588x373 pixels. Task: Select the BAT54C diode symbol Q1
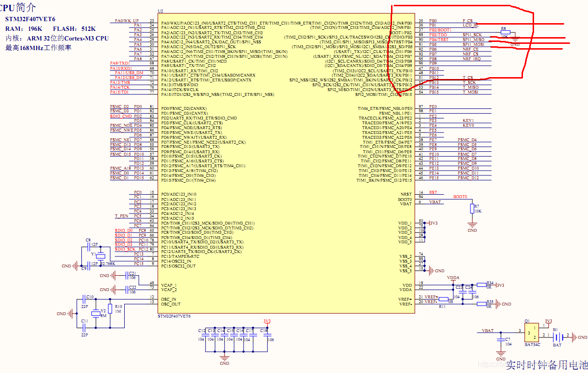click(532, 333)
